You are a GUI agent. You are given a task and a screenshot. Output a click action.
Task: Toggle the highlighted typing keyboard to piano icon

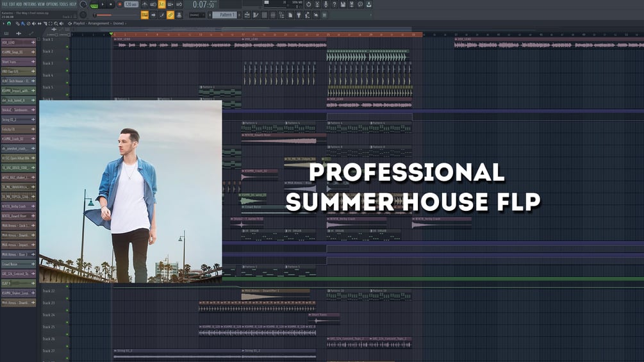click(x=145, y=15)
